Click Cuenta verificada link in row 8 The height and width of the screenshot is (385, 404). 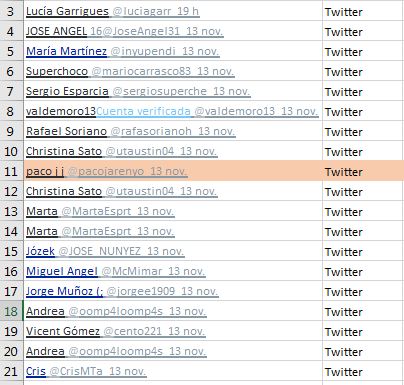pos(144,111)
